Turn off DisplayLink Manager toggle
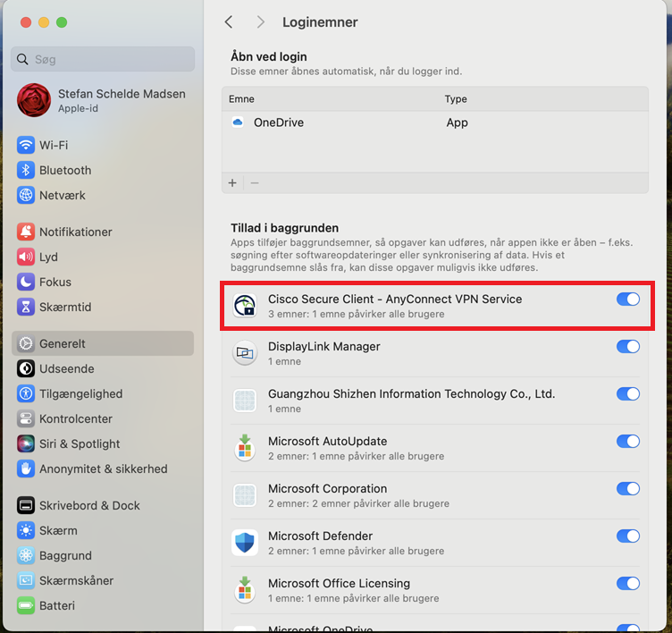672x633 pixels. pyautogui.click(x=628, y=347)
